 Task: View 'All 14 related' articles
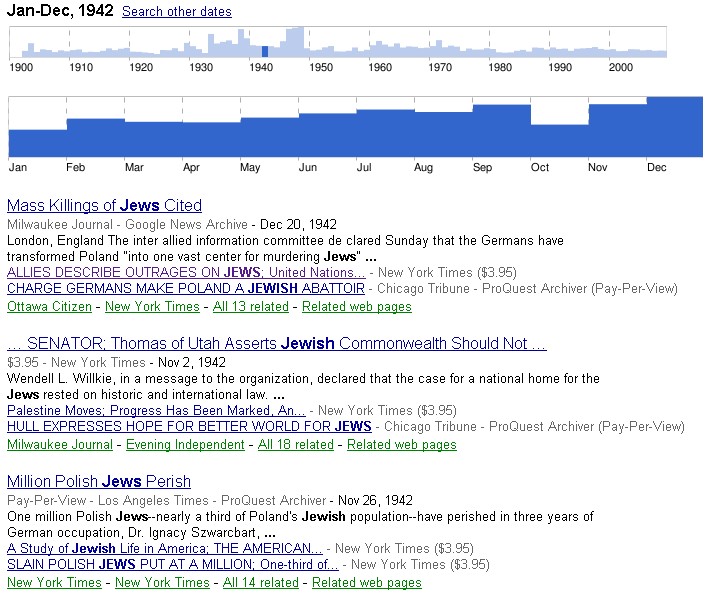(x=261, y=583)
